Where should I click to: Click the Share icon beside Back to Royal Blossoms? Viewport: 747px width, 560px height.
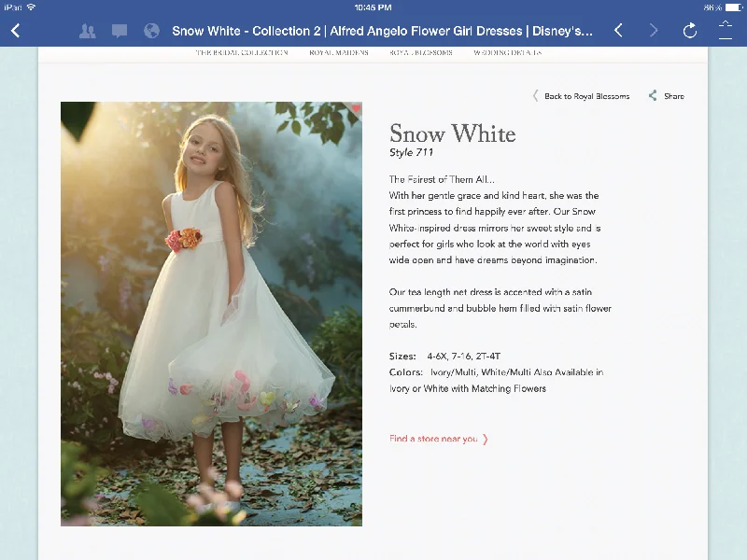(x=653, y=96)
